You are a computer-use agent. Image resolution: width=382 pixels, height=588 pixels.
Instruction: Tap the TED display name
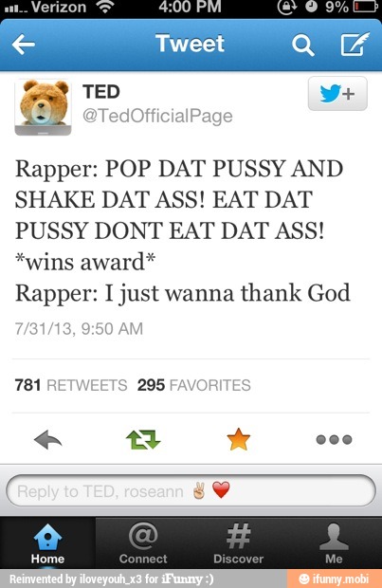click(x=101, y=91)
